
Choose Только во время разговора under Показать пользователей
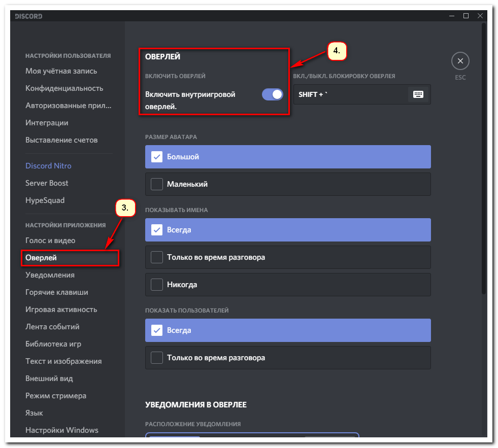(x=288, y=358)
